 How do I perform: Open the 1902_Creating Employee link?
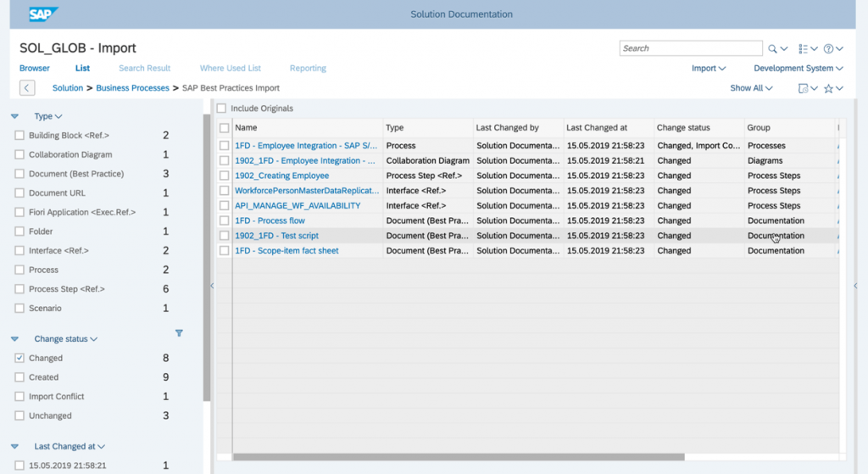(281, 176)
